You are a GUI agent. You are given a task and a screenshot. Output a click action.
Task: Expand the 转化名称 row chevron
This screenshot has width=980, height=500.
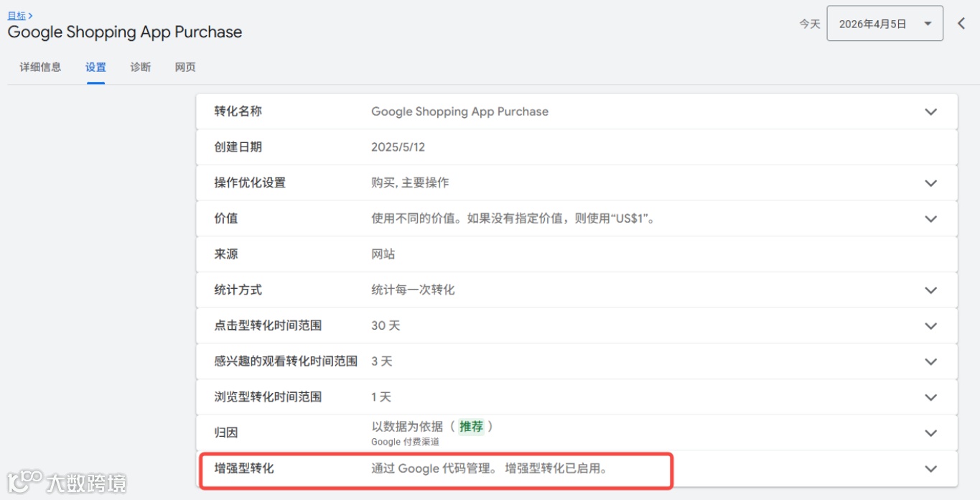pyautogui.click(x=931, y=112)
